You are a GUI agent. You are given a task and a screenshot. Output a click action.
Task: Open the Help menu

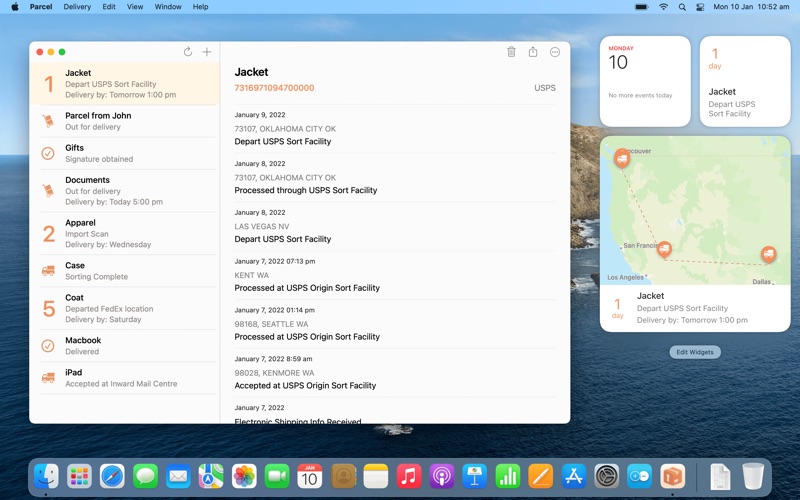pos(201,7)
